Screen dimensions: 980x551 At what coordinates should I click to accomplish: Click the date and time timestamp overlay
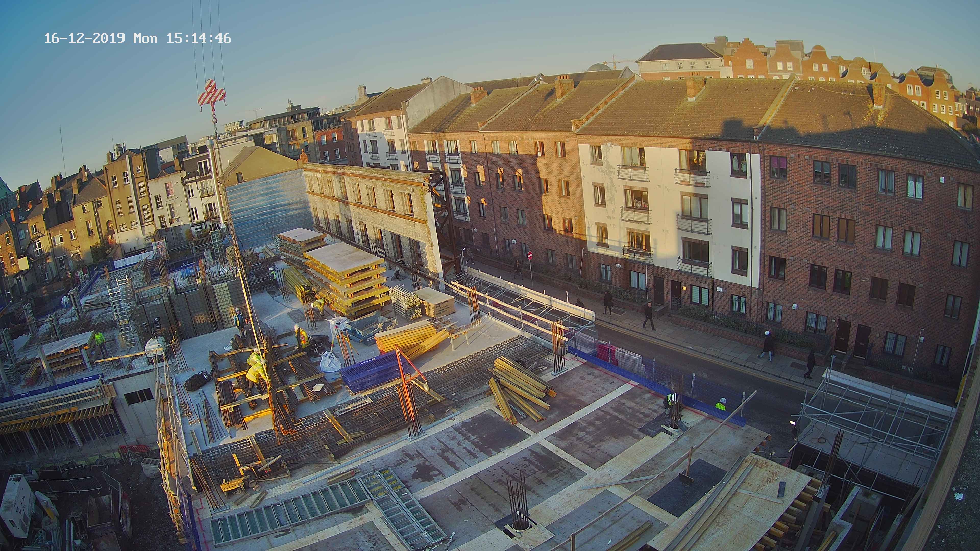137,38
